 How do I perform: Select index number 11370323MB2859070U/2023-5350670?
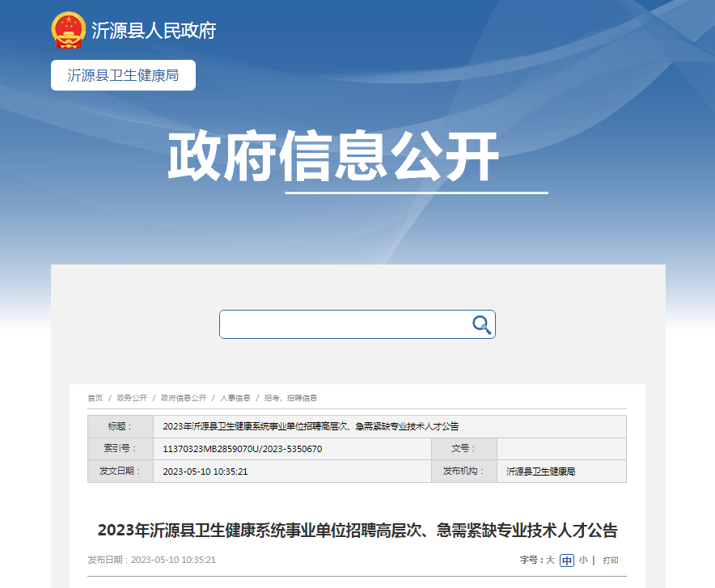tap(242, 449)
